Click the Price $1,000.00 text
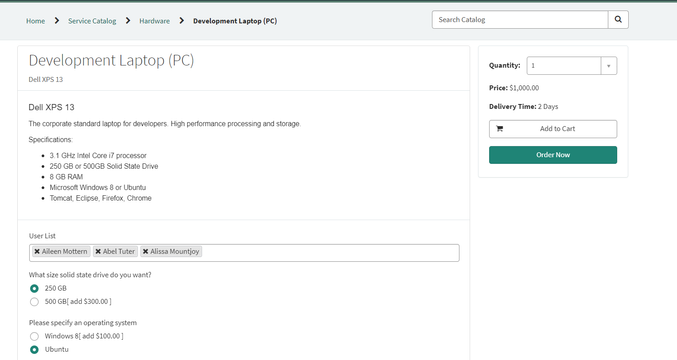The height and width of the screenshot is (360, 677). (514, 88)
